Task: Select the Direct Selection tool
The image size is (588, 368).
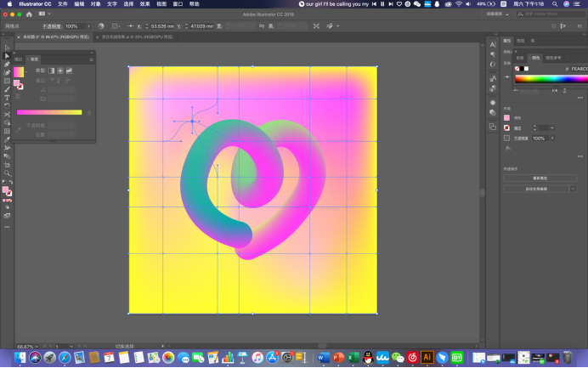Action: coord(7,55)
